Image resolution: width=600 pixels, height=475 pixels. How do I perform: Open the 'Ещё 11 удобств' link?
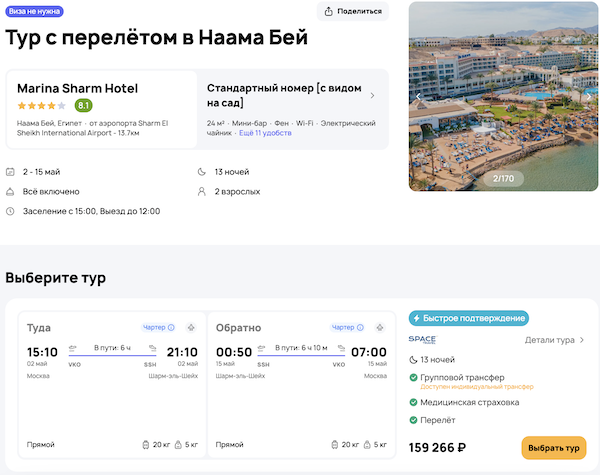point(264,132)
